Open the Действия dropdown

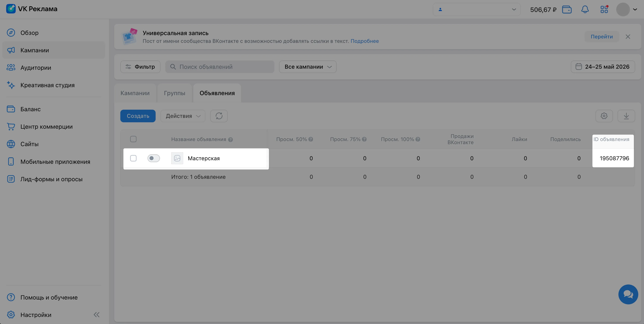pos(183,116)
